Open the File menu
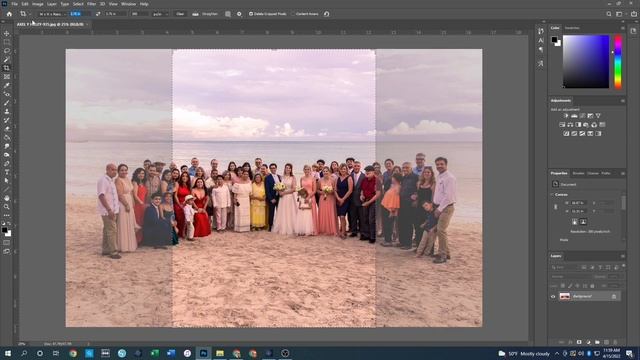The width and height of the screenshot is (640, 360). (14, 4)
